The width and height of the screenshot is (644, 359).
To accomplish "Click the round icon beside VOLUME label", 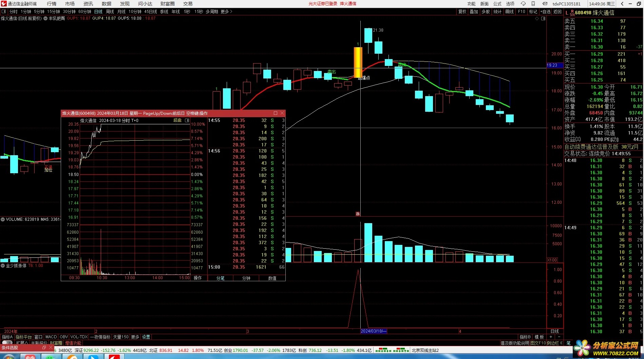I will pos(3,219).
